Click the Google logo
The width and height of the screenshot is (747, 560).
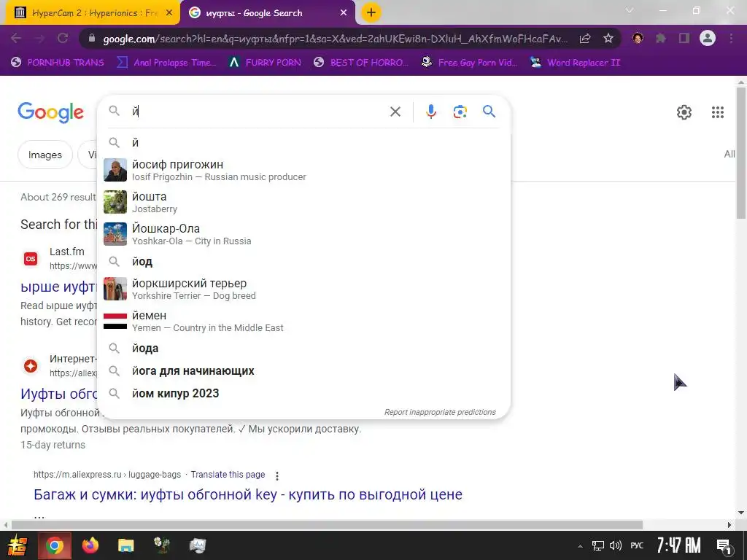tap(50, 112)
